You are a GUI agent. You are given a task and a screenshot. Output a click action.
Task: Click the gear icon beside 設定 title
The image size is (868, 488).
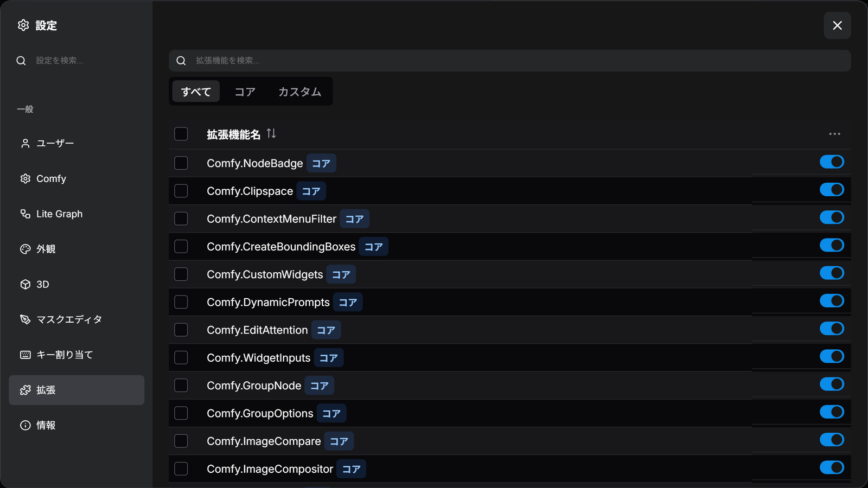23,25
